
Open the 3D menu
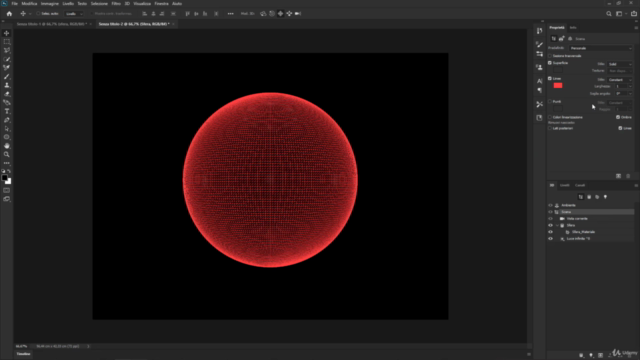127,4
